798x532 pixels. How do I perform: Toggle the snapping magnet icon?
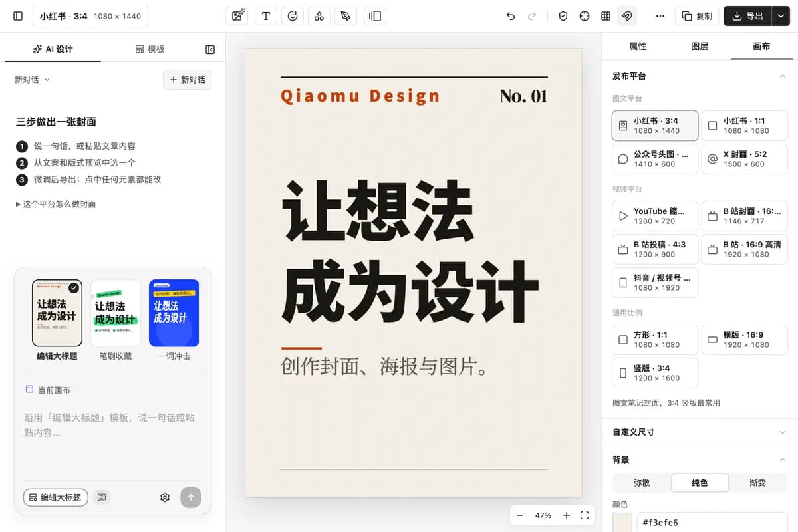(627, 16)
